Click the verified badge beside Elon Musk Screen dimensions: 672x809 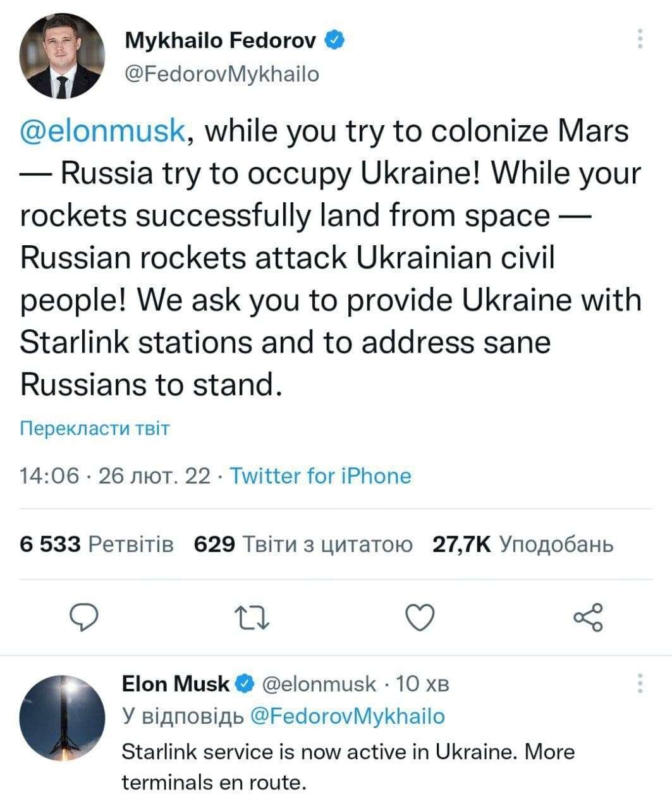coord(245,684)
